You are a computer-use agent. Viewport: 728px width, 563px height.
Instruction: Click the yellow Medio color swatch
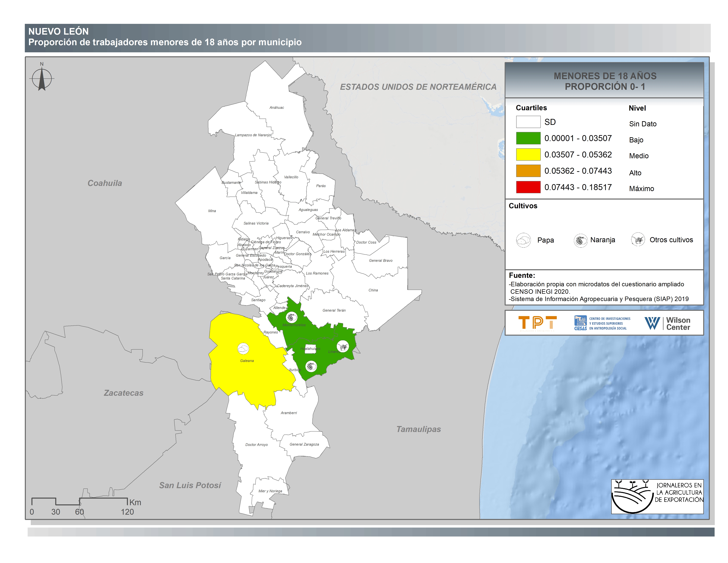[528, 154]
